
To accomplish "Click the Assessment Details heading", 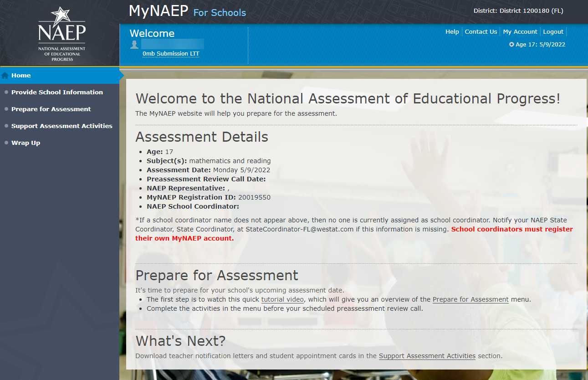I will click(202, 137).
